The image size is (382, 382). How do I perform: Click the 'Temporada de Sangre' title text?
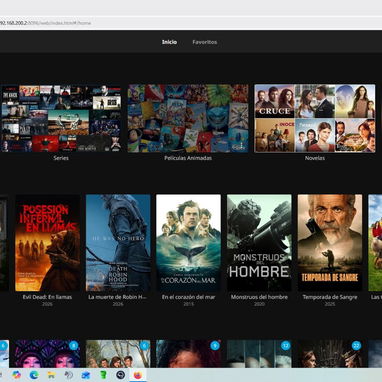[x=330, y=297]
